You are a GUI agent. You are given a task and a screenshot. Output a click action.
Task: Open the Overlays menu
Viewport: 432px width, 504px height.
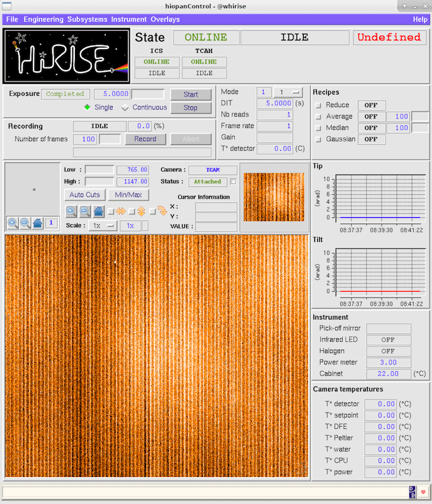coord(165,20)
